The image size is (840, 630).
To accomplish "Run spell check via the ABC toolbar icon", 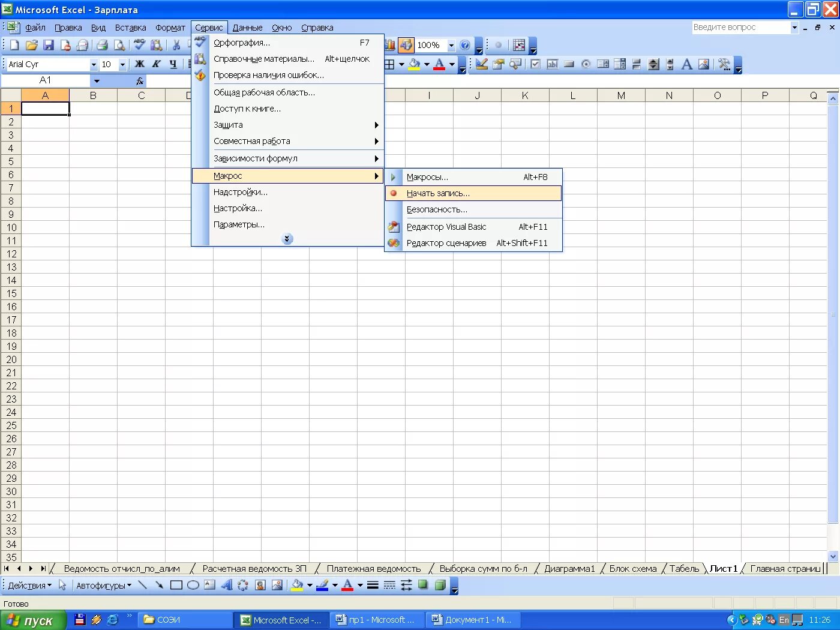I will coord(140,45).
